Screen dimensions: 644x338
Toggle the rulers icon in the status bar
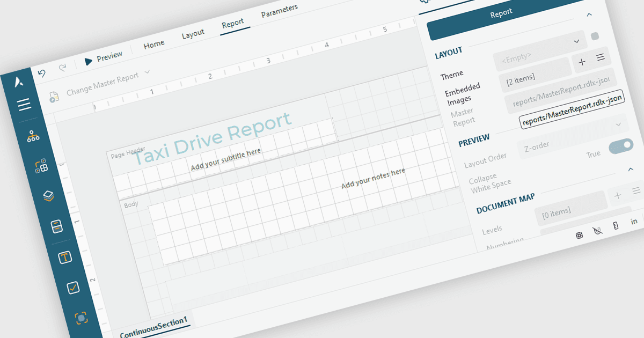[616, 226]
